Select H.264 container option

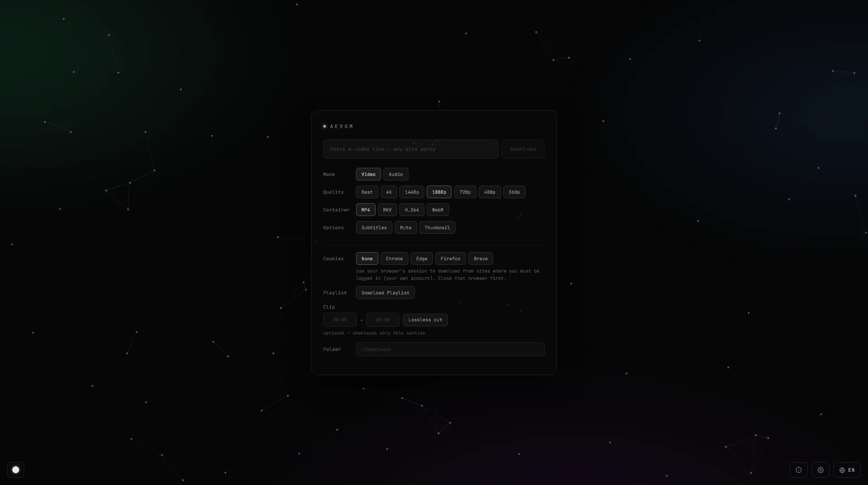point(412,210)
